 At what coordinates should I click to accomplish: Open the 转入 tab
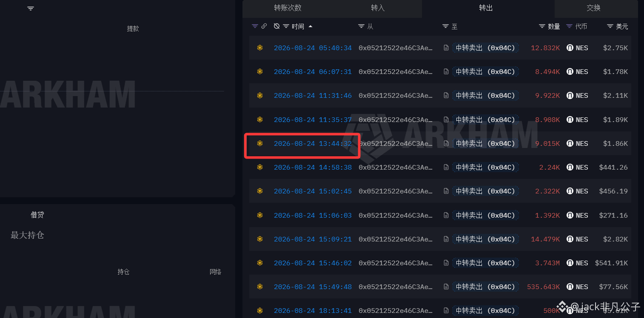[x=378, y=8]
